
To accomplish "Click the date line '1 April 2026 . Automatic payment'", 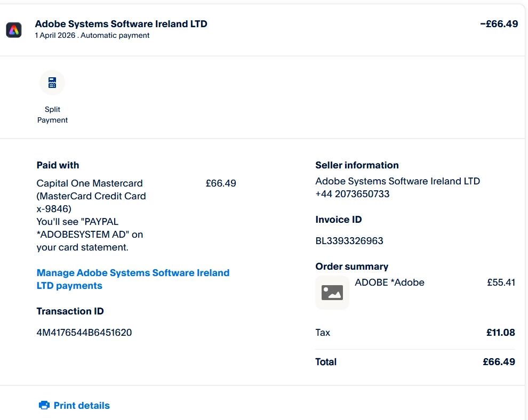I will pyautogui.click(x=92, y=35).
